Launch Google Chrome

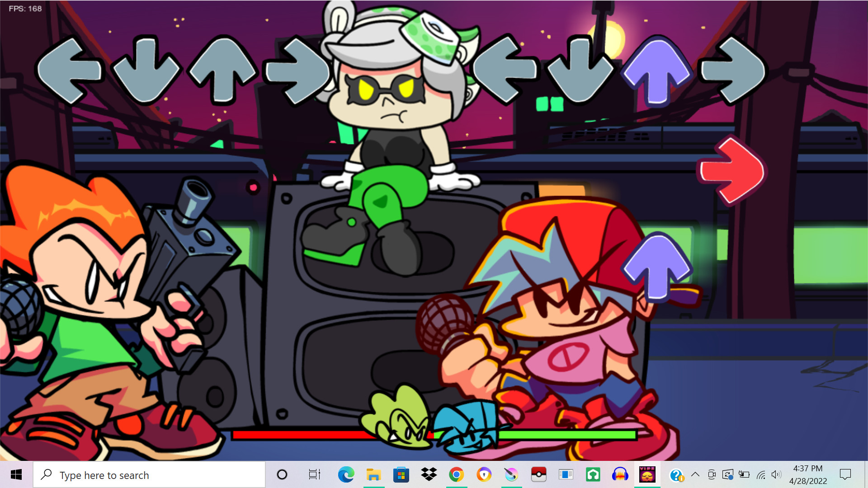[457, 475]
